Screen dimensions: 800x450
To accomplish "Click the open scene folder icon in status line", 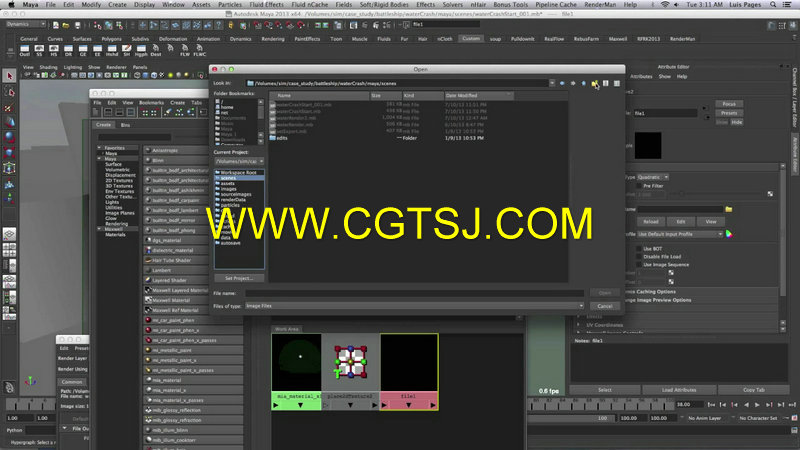I will tap(66, 24).
